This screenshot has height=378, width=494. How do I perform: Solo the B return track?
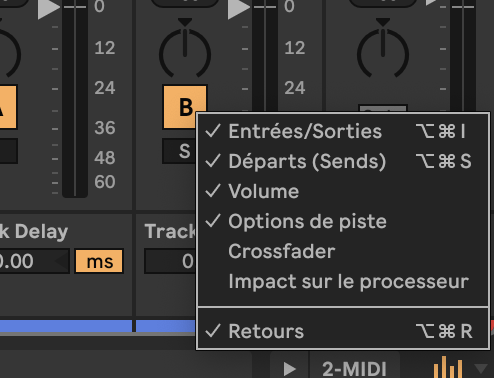179,151
